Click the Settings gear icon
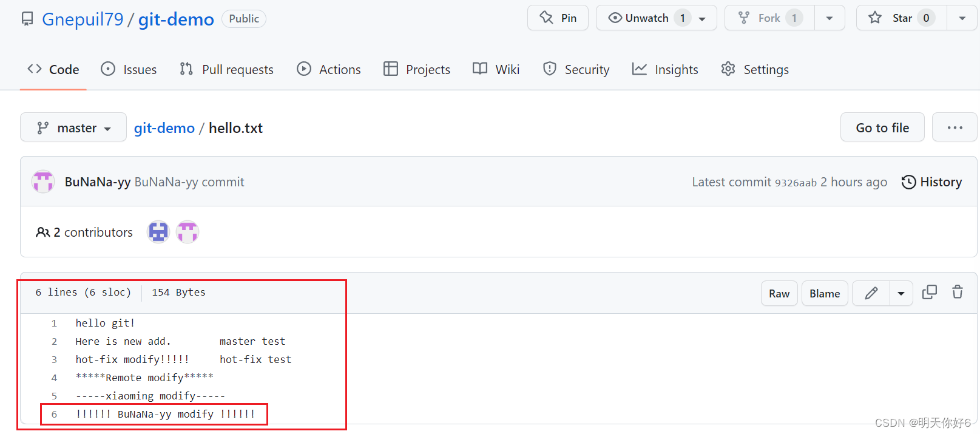The width and height of the screenshot is (980, 434). point(728,69)
